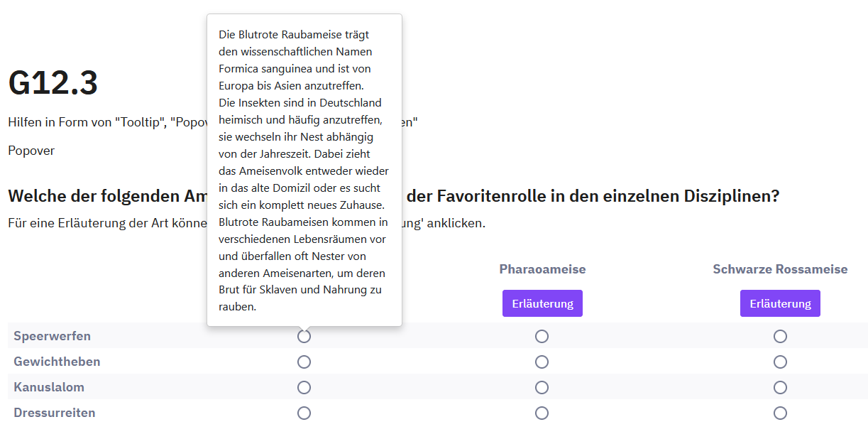Choose Dressurreiten radio in first ant column
868x439 pixels.
(304, 413)
